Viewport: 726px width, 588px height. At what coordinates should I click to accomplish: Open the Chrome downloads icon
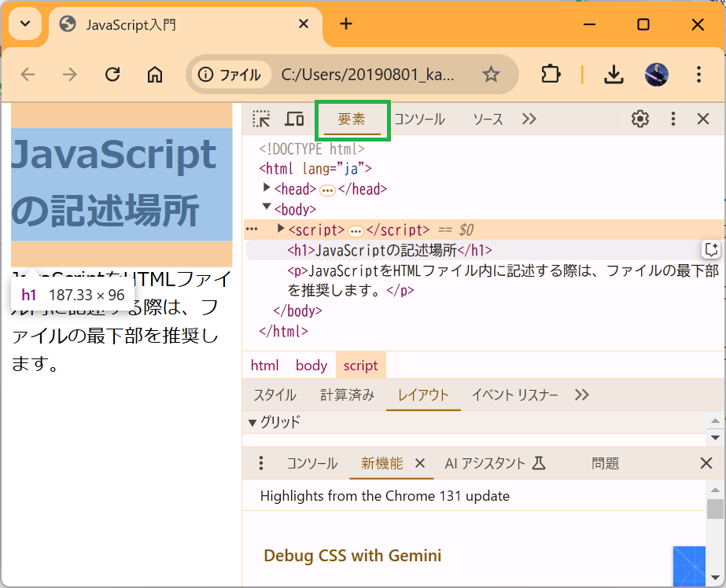click(614, 74)
